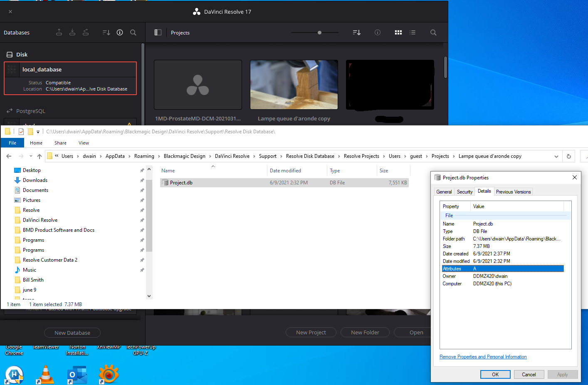Select the 1MD-ProstateMD-DCM project thumbnail

coord(198,85)
